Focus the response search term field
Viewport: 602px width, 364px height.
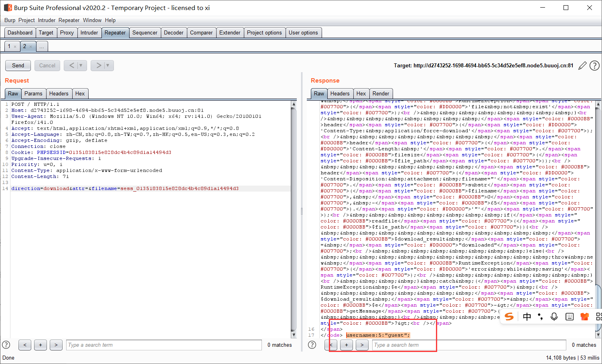469,345
